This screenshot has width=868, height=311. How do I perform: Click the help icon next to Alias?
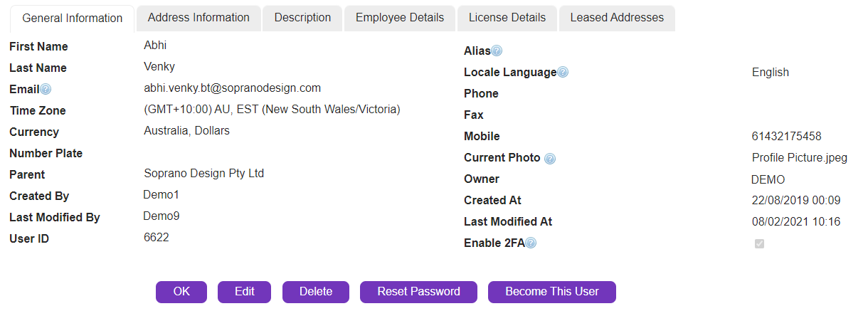point(497,51)
